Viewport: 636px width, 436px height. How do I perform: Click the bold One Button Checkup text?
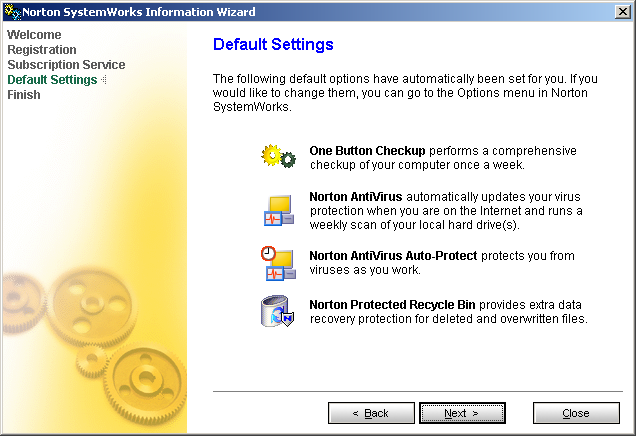coord(367,150)
